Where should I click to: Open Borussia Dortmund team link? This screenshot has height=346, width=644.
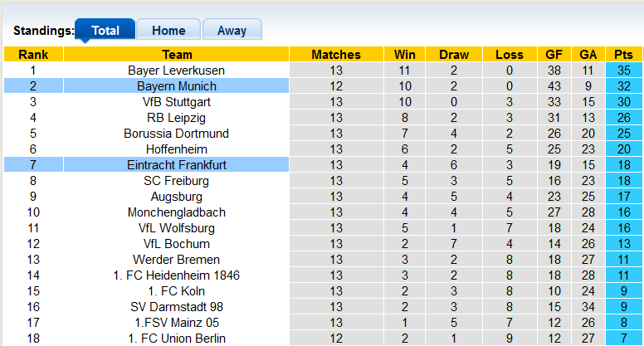pos(177,134)
